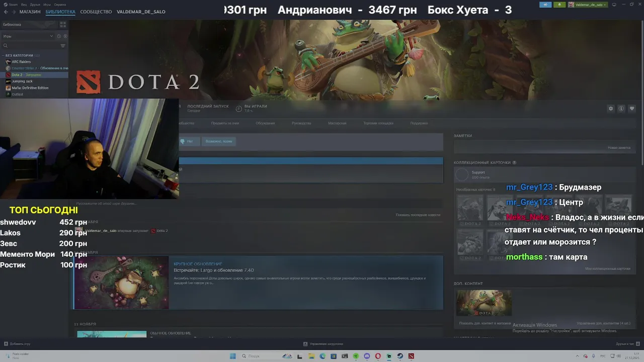Open the Вид menu
The height and width of the screenshot is (362, 644).
(x=24, y=5)
